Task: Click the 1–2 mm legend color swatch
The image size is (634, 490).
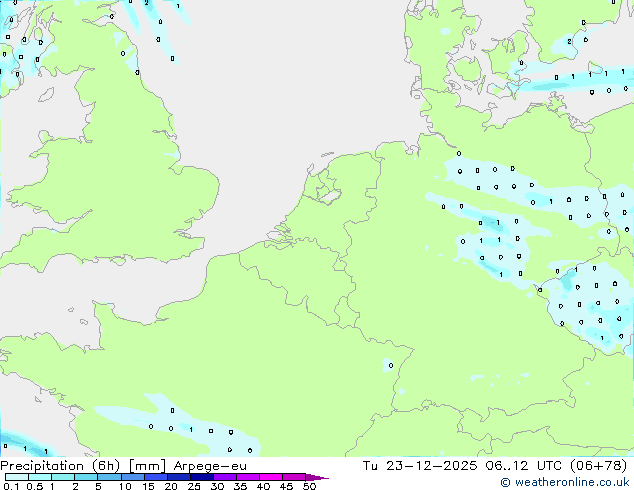Action: tap(63, 477)
